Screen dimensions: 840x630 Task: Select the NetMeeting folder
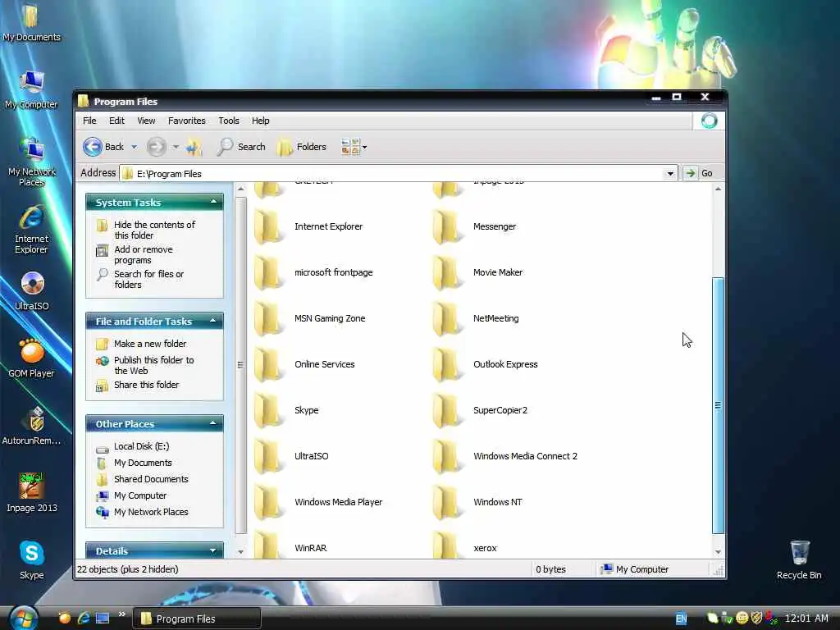tap(476, 318)
